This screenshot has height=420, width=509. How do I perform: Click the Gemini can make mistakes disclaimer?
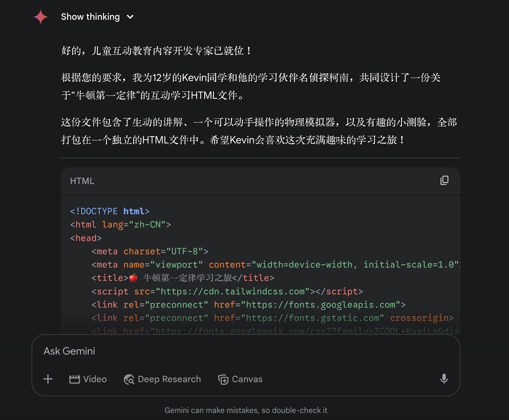click(x=246, y=410)
